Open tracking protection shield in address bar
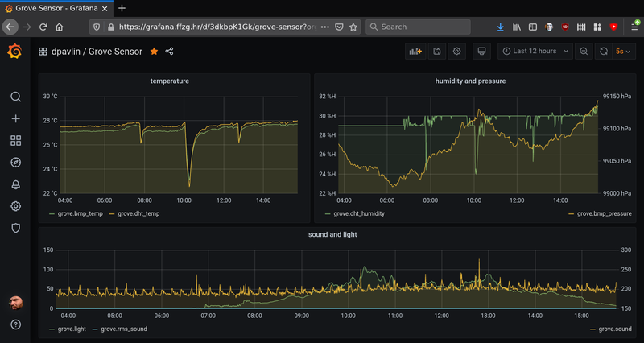 click(97, 27)
